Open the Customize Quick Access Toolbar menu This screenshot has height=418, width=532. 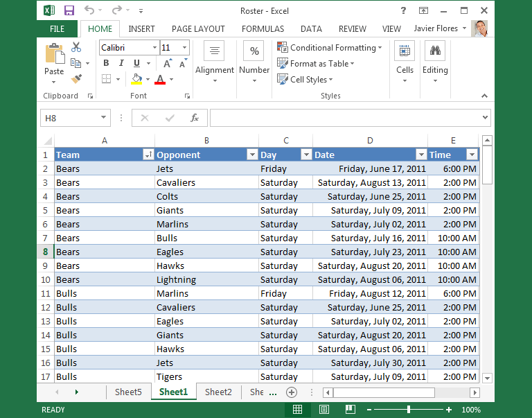point(141,11)
